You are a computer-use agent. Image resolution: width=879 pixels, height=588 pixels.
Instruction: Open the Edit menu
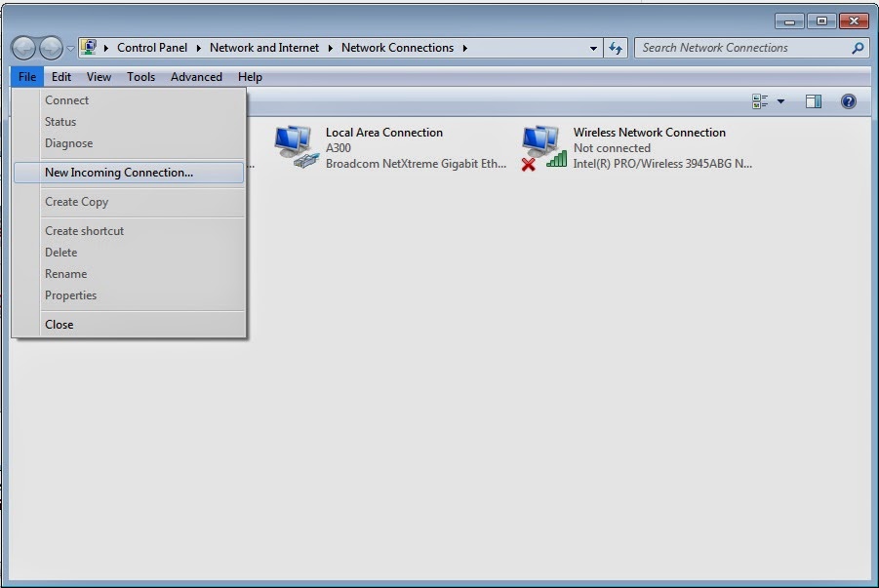click(x=61, y=77)
